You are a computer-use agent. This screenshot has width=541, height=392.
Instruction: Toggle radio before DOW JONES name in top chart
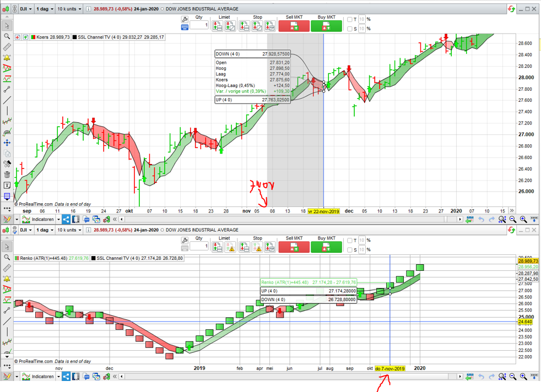tap(162, 9)
